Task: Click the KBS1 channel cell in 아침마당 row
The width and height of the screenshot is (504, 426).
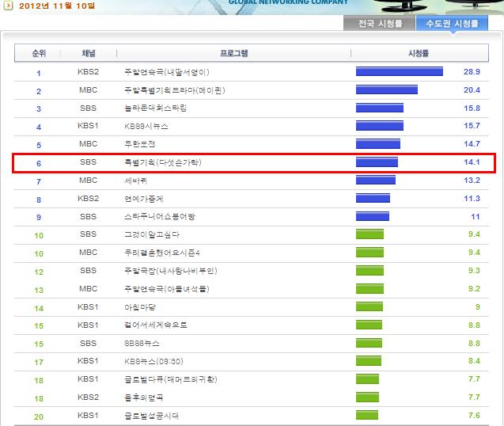Action: click(x=88, y=307)
